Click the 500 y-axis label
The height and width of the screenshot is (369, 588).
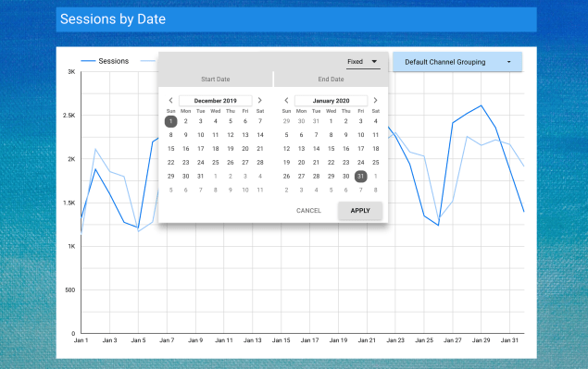pyautogui.click(x=70, y=290)
